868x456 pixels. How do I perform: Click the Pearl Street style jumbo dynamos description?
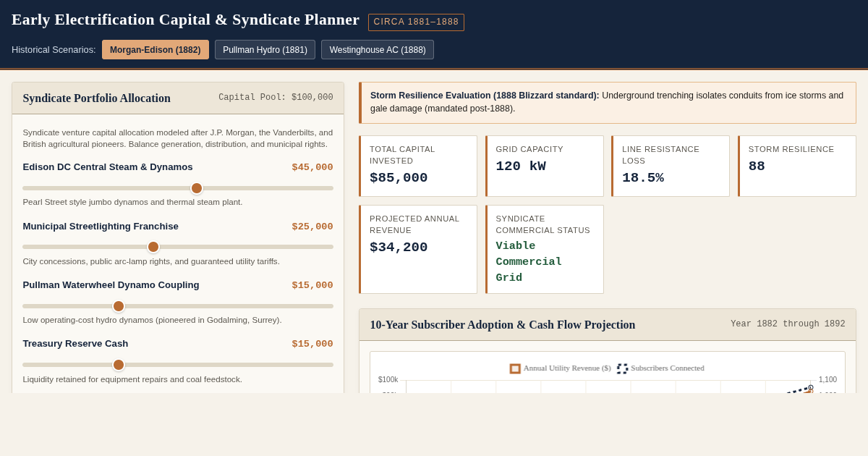click(x=132, y=202)
